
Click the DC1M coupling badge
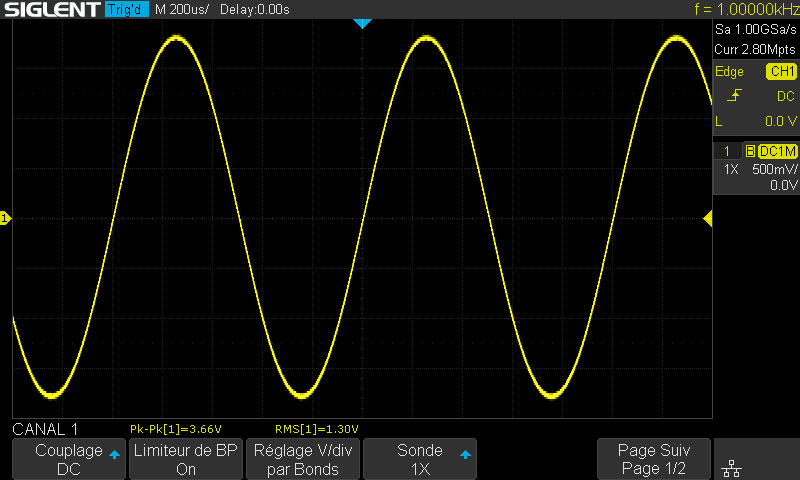(778, 151)
